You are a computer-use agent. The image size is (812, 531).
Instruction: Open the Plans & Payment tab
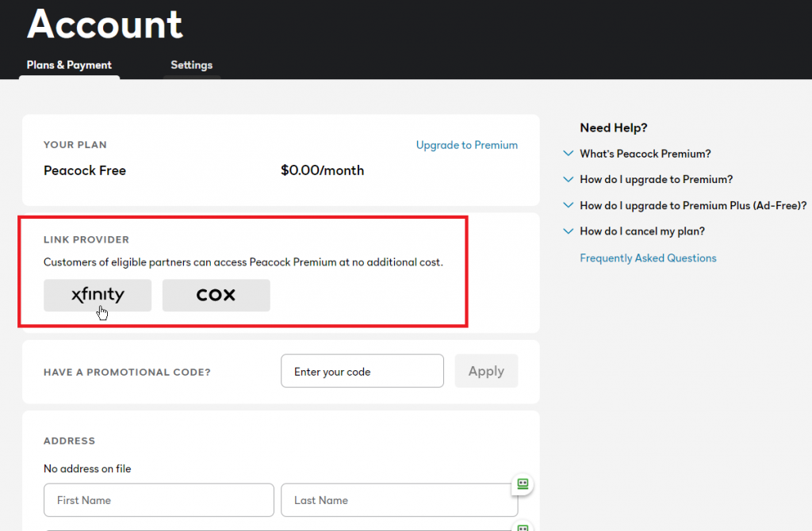coord(69,65)
